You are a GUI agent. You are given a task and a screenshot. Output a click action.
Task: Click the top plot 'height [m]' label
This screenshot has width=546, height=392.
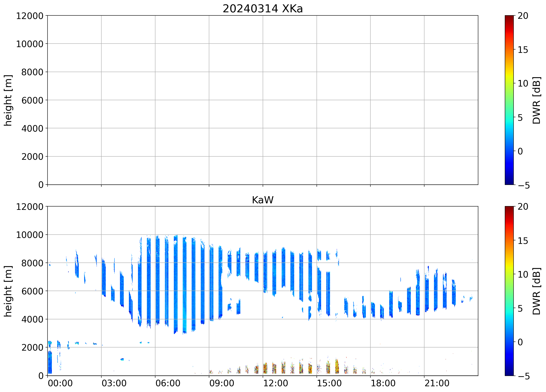coord(8,100)
